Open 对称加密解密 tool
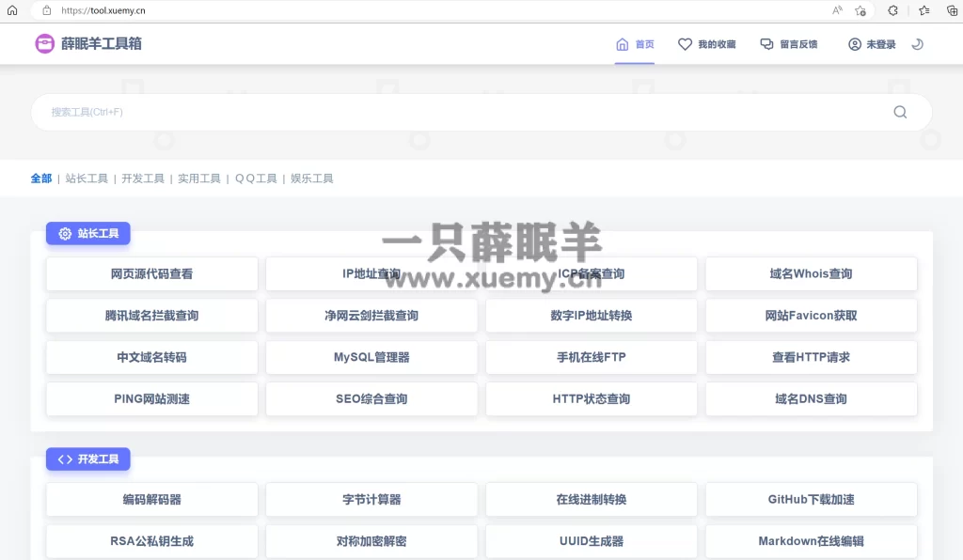Image resolution: width=963 pixels, height=560 pixels. pos(371,541)
